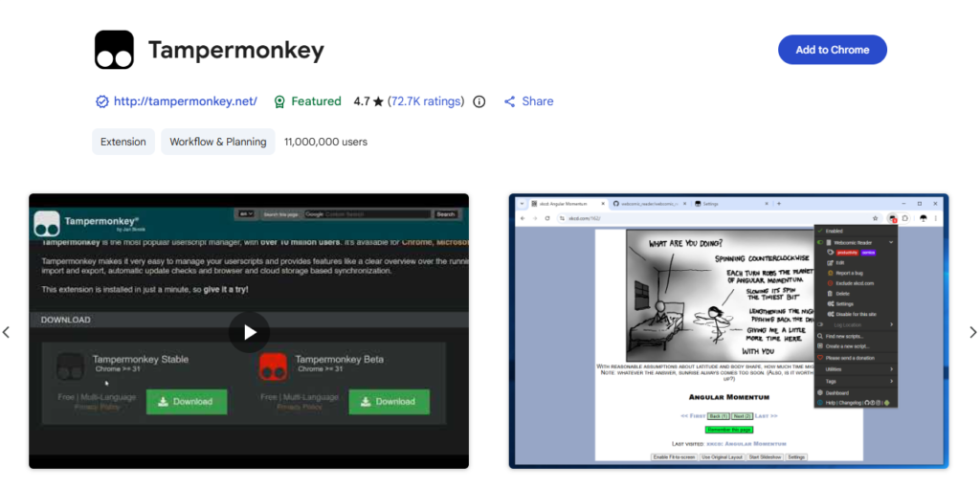The height and width of the screenshot is (488, 980).
Task: Click the Google custom search field in video
Action: 367,214
